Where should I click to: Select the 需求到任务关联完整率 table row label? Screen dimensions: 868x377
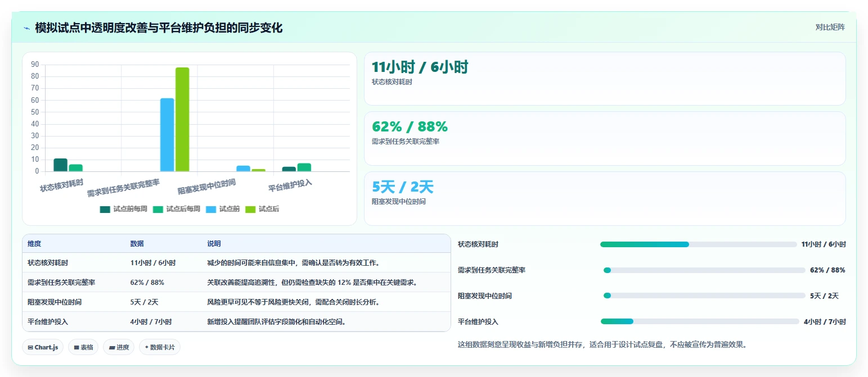(x=61, y=282)
